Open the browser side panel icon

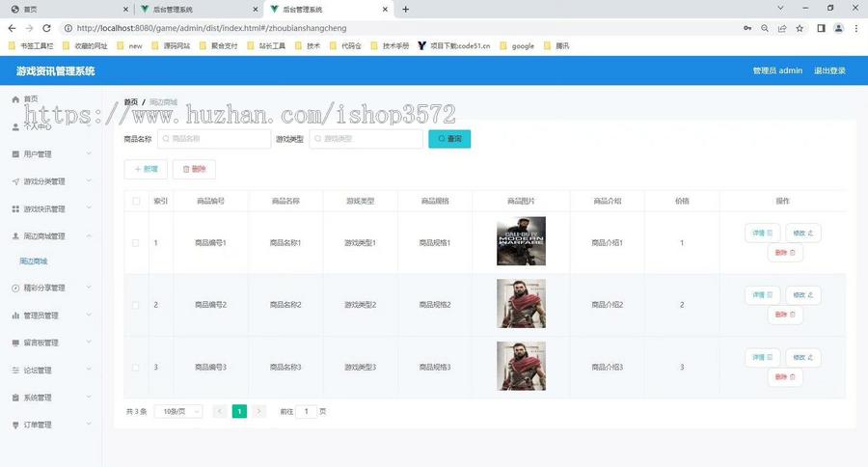[821, 28]
